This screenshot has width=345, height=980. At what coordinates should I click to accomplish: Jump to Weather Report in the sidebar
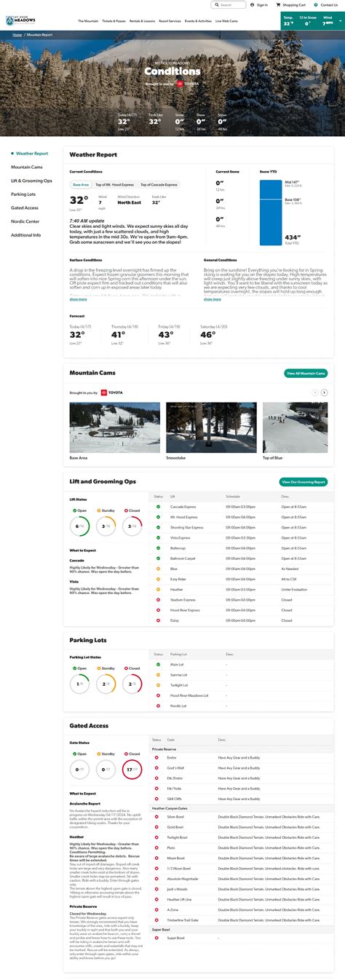32,154
